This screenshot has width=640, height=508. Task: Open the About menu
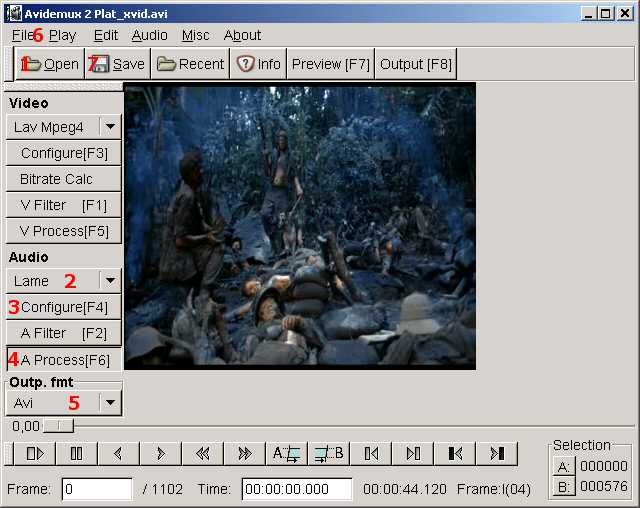pos(242,35)
